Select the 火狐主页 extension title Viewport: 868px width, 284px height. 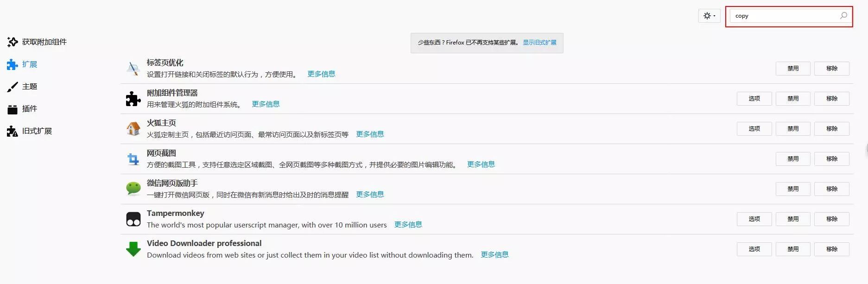(x=161, y=123)
